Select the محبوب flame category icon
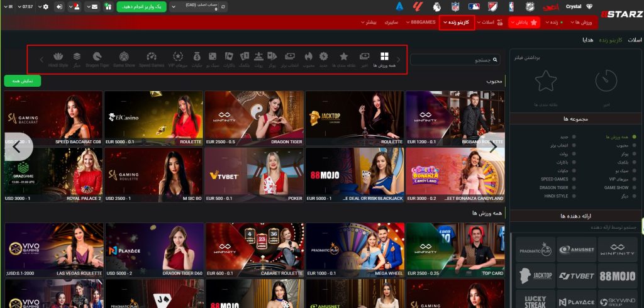This screenshot has height=308, width=644. [308, 57]
